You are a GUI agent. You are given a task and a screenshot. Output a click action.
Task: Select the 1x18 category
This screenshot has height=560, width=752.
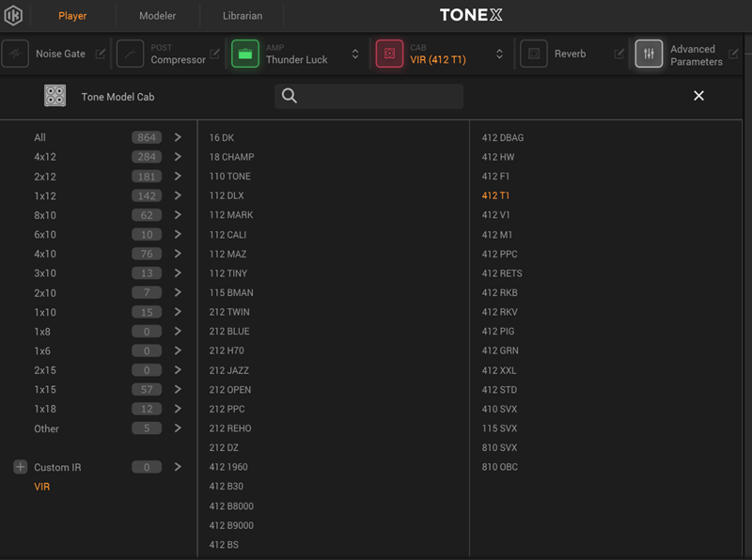[45, 409]
